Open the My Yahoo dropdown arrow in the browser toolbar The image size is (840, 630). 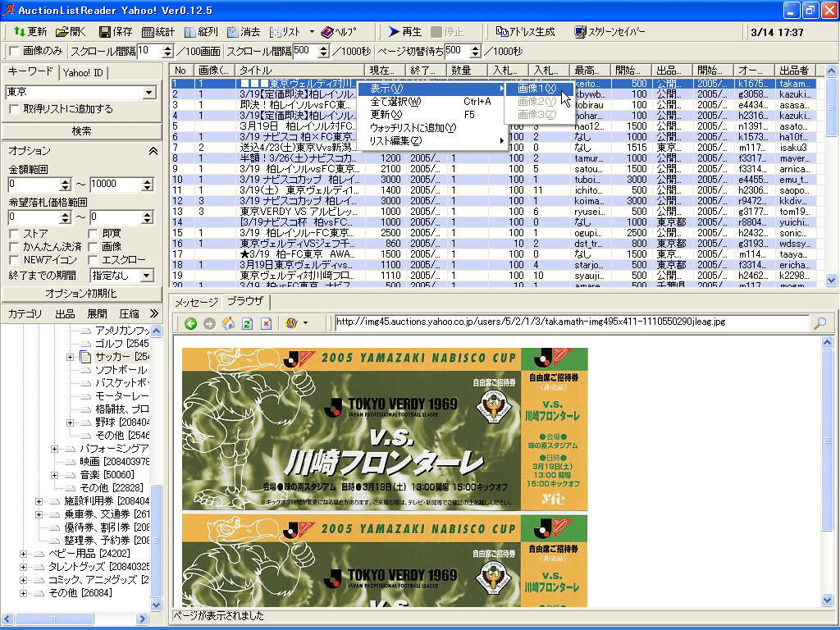click(x=305, y=323)
